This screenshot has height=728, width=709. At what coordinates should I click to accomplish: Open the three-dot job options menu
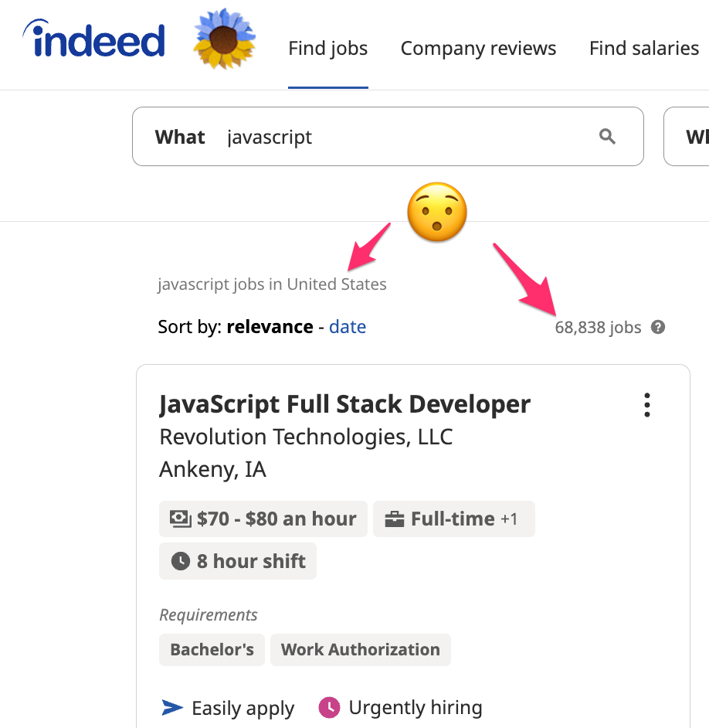(x=647, y=405)
